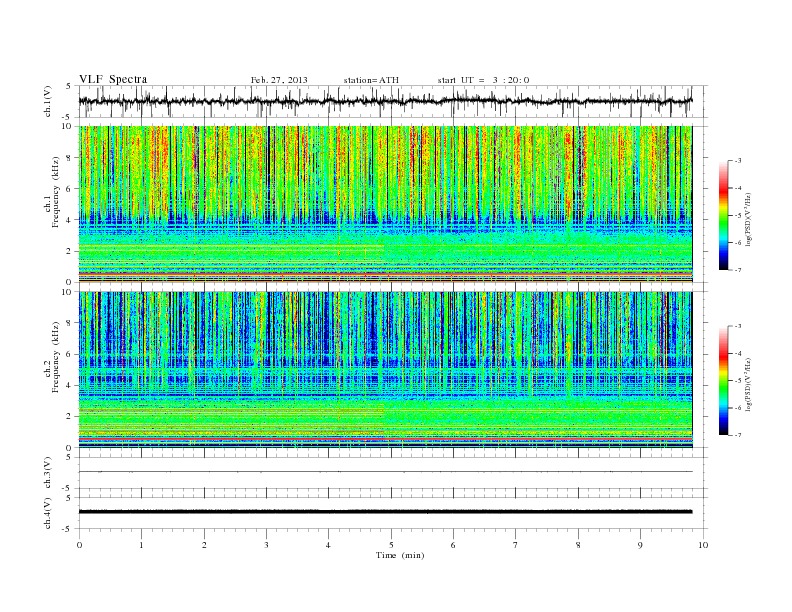The image size is (792, 612).
Task: Click the ch.1 voltage waveform trace
Action: point(385,101)
